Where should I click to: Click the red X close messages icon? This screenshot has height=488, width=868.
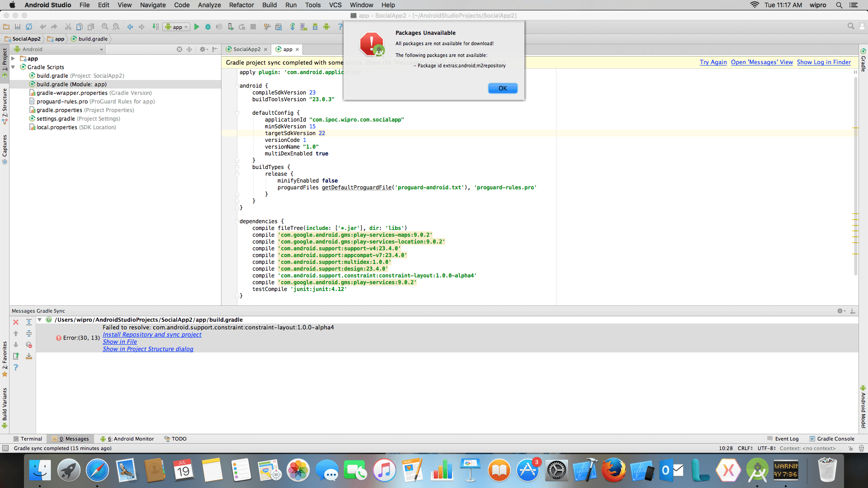coord(16,322)
